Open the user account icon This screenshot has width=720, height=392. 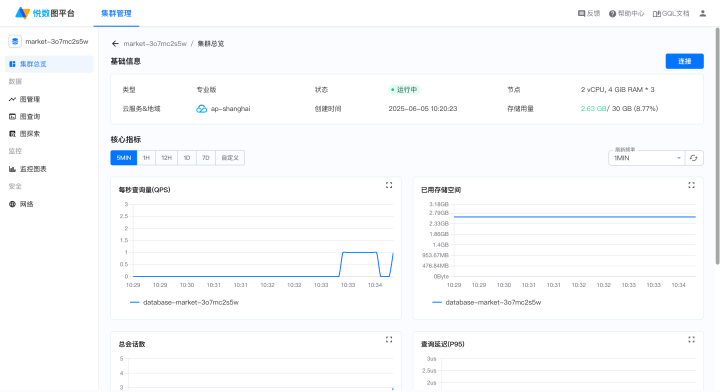(703, 13)
